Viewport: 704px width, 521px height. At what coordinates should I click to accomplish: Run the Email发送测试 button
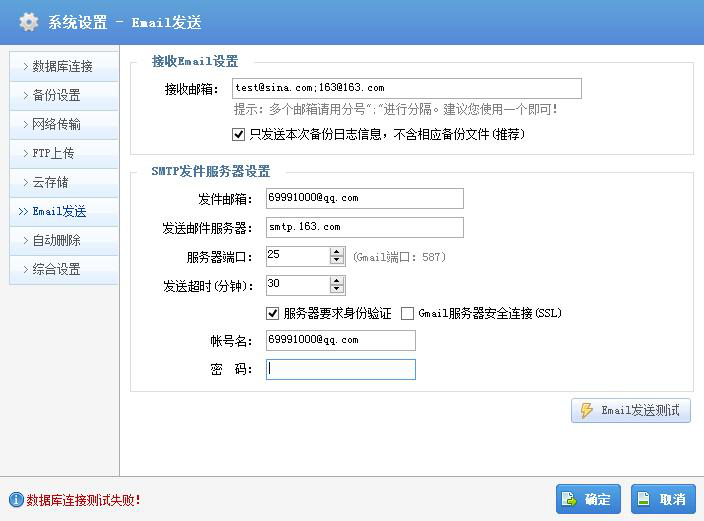(631, 411)
